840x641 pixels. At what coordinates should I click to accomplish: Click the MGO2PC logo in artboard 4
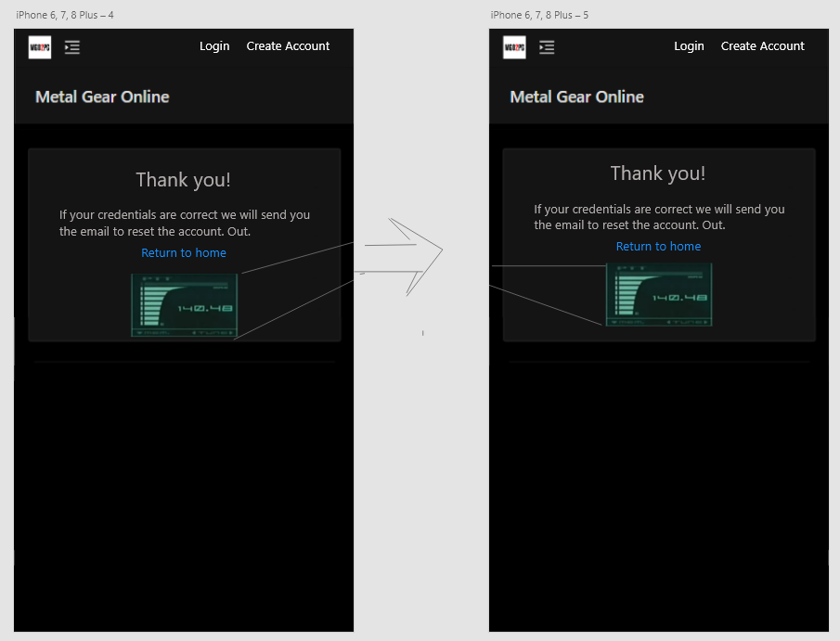pyautogui.click(x=39, y=46)
